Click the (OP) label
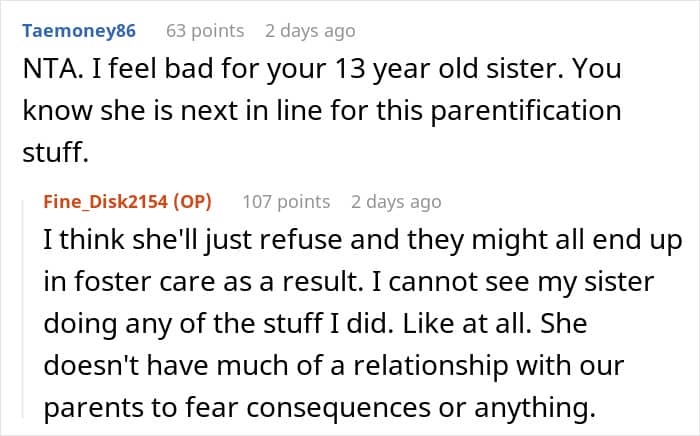The image size is (700, 436). (x=183, y=201)
